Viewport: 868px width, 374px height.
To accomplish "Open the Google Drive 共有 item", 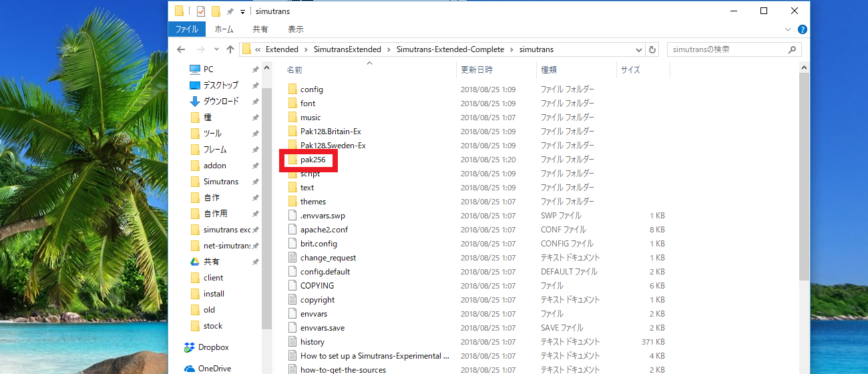I will 211,262.
